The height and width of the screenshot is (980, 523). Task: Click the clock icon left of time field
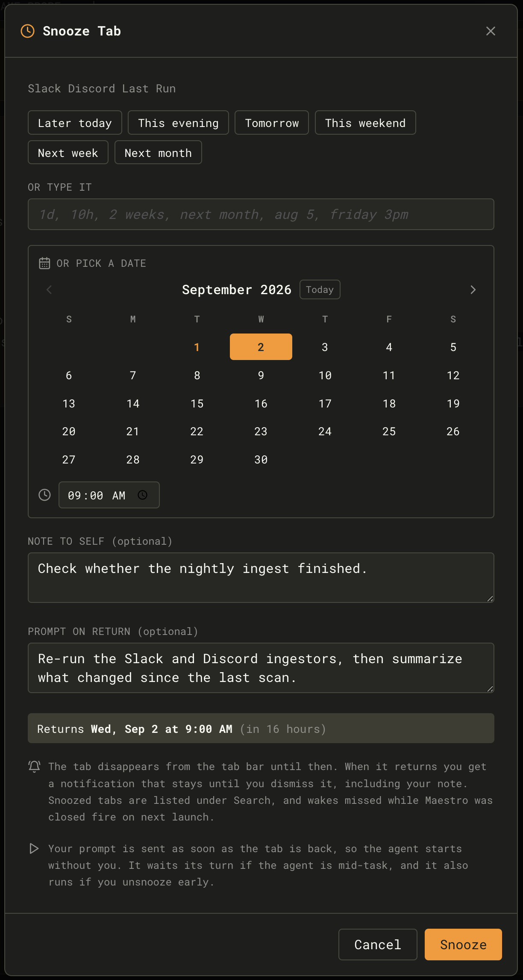pos(44,495)
